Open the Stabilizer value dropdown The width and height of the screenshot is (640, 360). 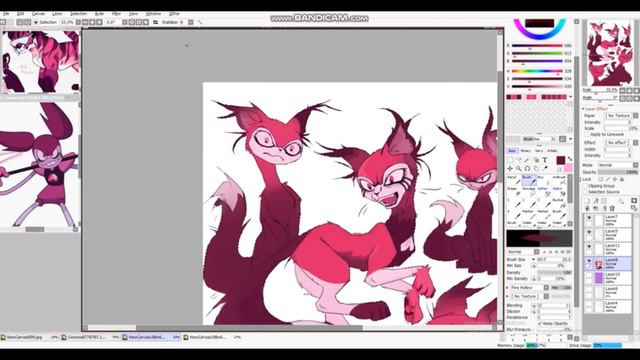[x=191, y=22]
